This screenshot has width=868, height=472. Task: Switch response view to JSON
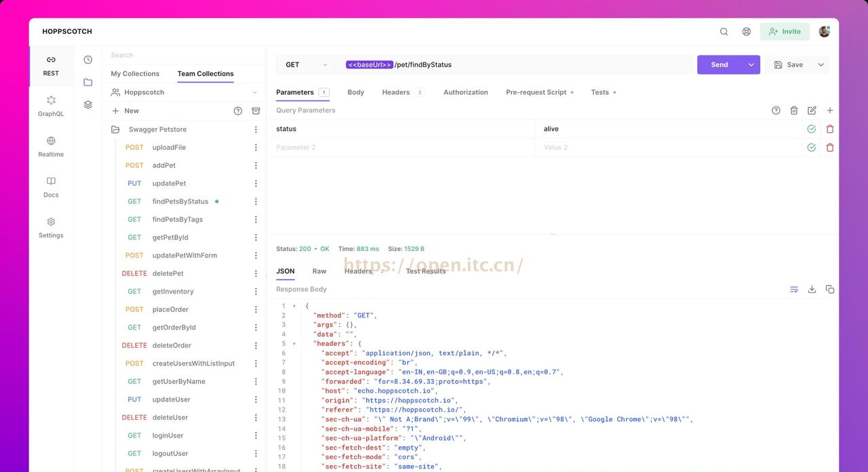[x=285, y=271]
